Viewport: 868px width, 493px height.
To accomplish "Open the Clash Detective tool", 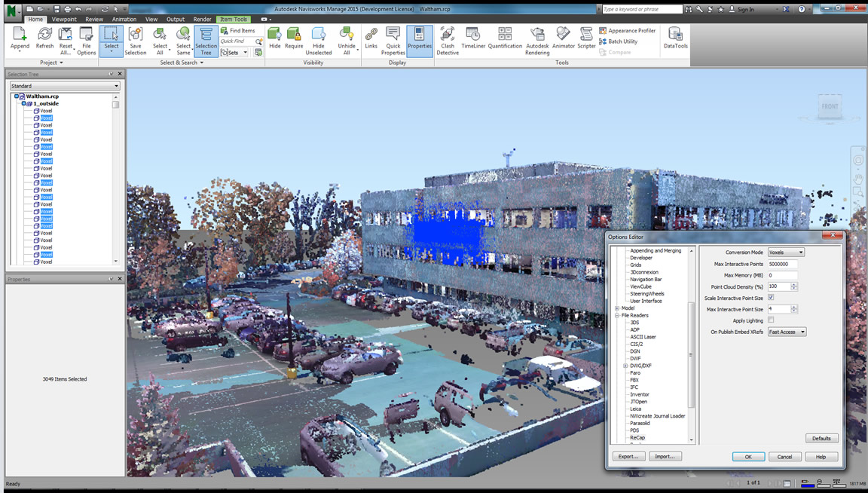I will 448,41.
